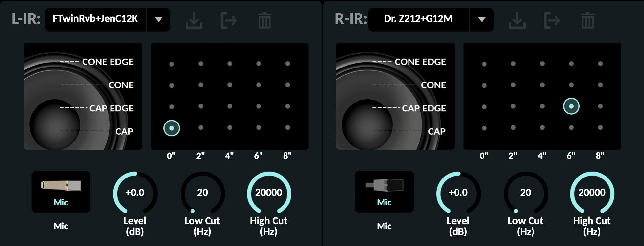Viewport: 644px width, 246px height.
Task: Expand the R-IR dropdown arrow
Action: pos(482,20)
